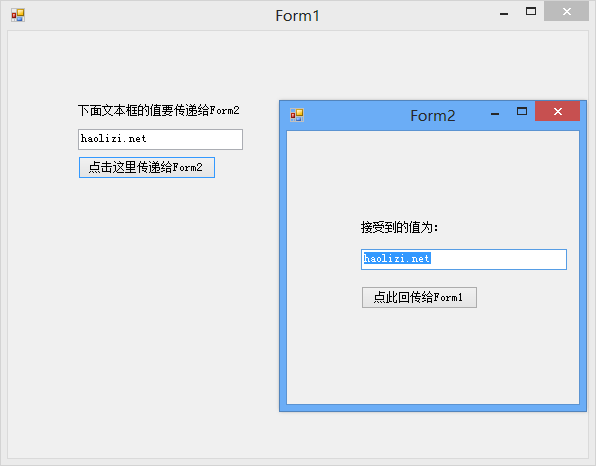The image size is (596, 466).
Task: Click the highlighted haolizi.net text in Form2
Action: coord(397,258)
